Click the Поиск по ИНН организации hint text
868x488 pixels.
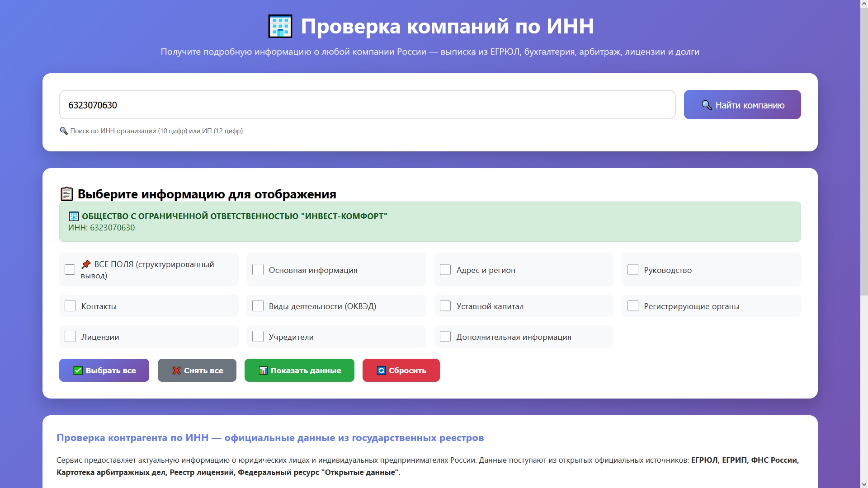click(x=156, y=131)
